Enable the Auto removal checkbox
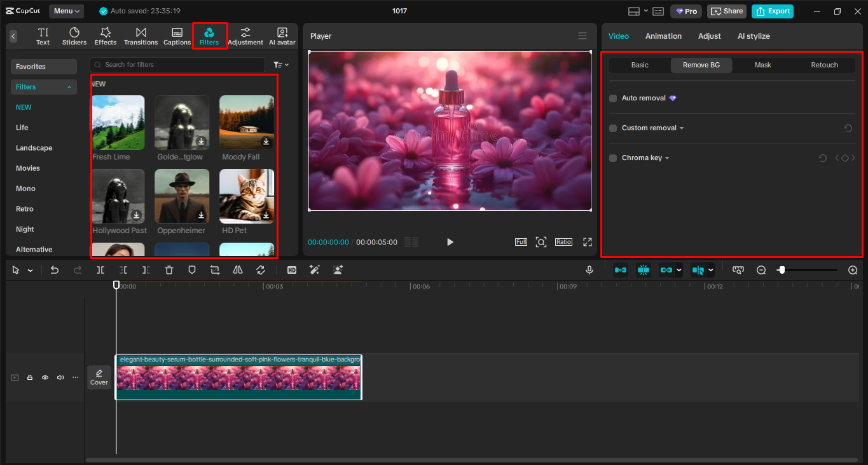Screen dimensions: 868x465 click(612, 98)
